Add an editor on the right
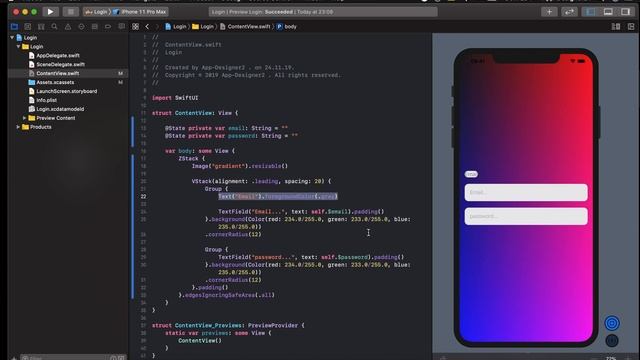Viewport: 640px width, 360px height. point(631,27)
